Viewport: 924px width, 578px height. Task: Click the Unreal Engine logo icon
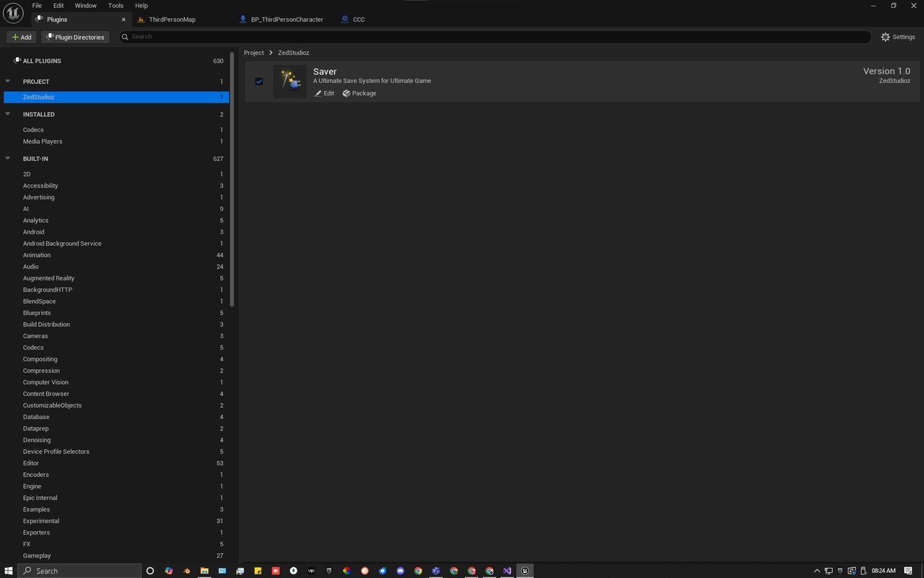click(13, 13)
